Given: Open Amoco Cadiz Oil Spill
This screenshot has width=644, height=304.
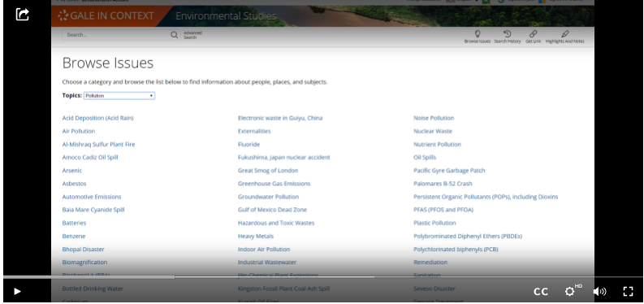Looking at the screenshot, I should click(x=90, y=158).
